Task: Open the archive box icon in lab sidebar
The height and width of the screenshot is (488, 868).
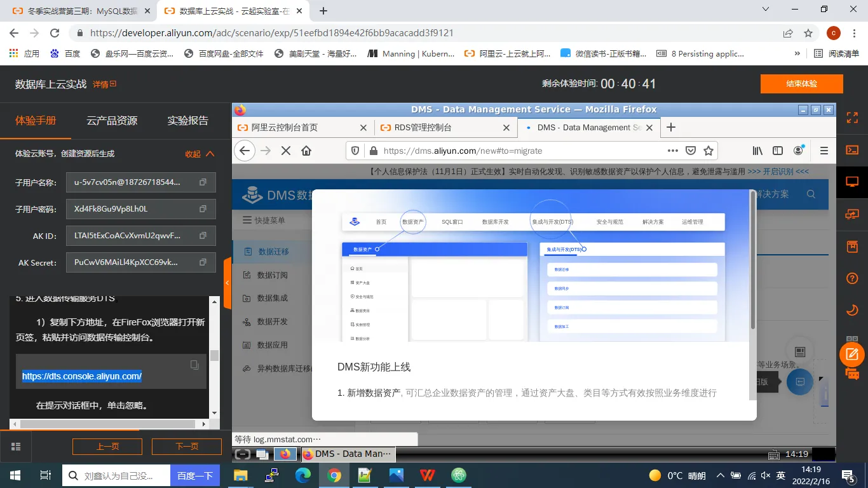Action: [x=852, y=246]
